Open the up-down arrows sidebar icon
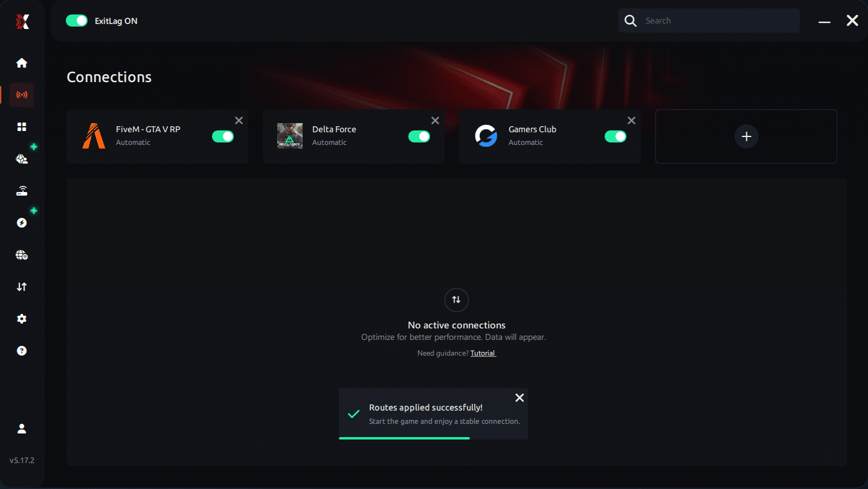Screen dimensions: 868x489 (22, 287)
